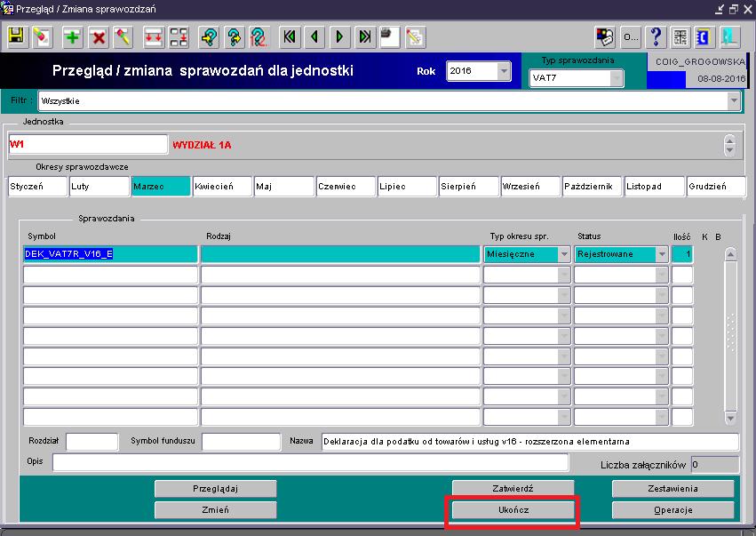Click the brush icon next to the red X
Image resolution: width=756 pixels, height=536 pixels.
point(123,36)
